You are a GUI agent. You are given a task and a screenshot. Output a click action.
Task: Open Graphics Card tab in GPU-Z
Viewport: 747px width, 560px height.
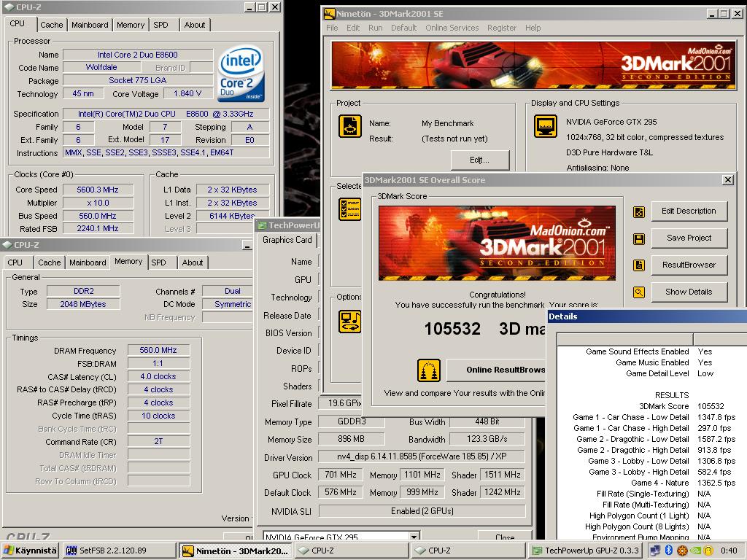tap(287, 239)
